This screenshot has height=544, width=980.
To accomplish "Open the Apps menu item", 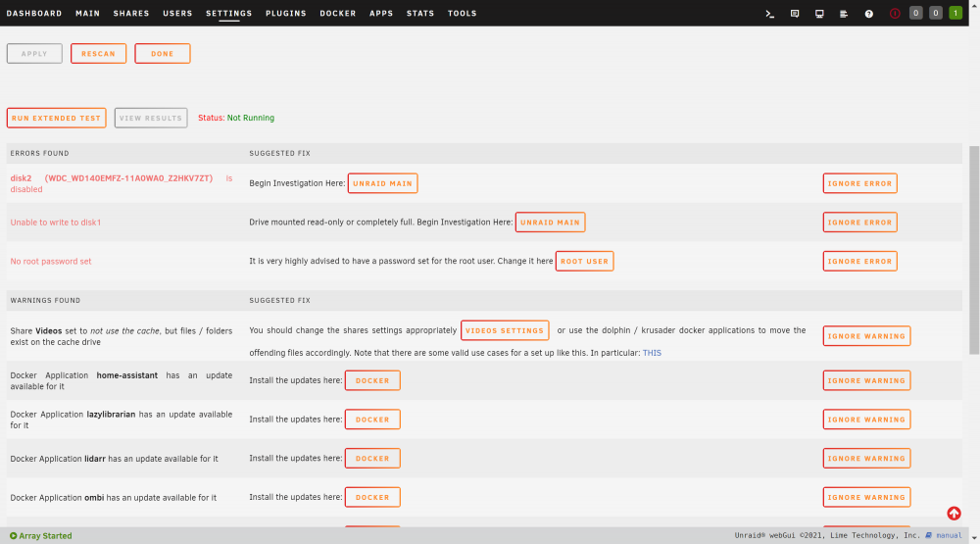I will point(381,13).
